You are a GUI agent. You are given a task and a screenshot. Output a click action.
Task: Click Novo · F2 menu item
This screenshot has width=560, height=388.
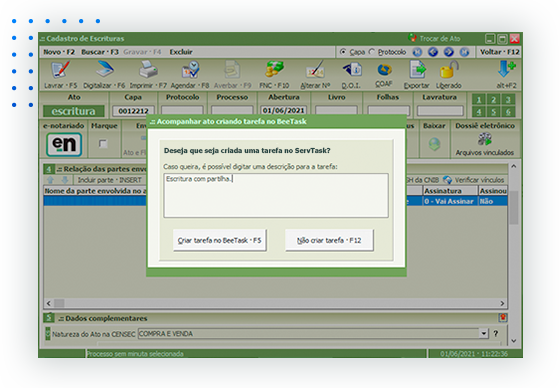point(59,52)
